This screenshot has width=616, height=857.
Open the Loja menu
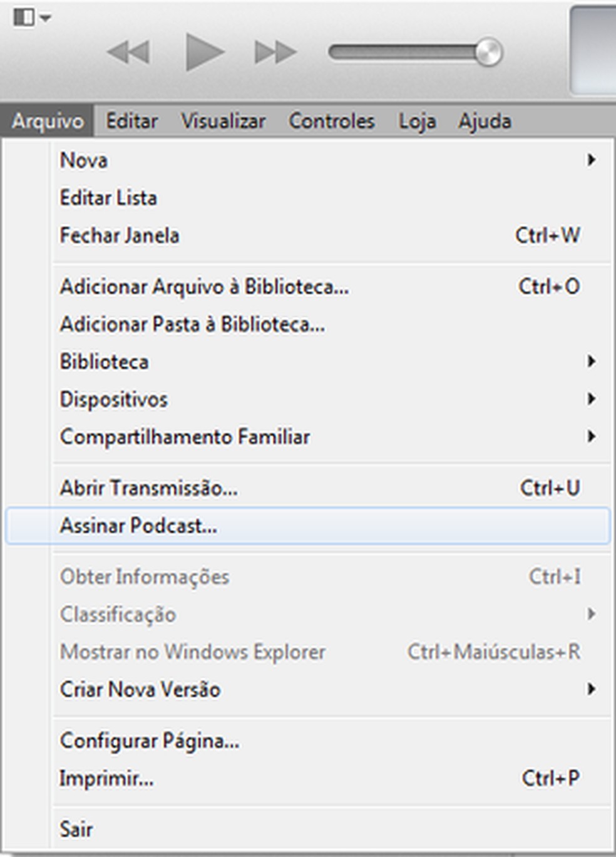tap(417, 121)
